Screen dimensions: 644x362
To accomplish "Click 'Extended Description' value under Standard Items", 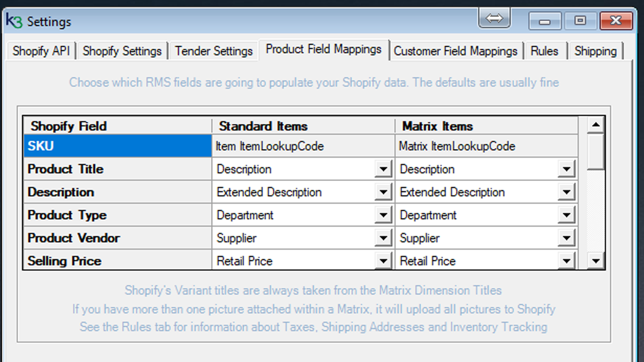I will click(269, 192).
